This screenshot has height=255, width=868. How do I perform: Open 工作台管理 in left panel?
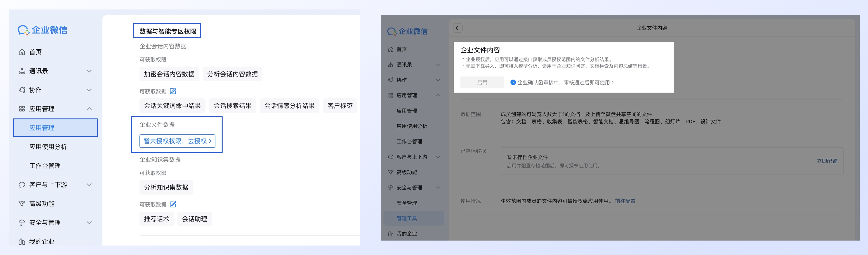[45, 165]
